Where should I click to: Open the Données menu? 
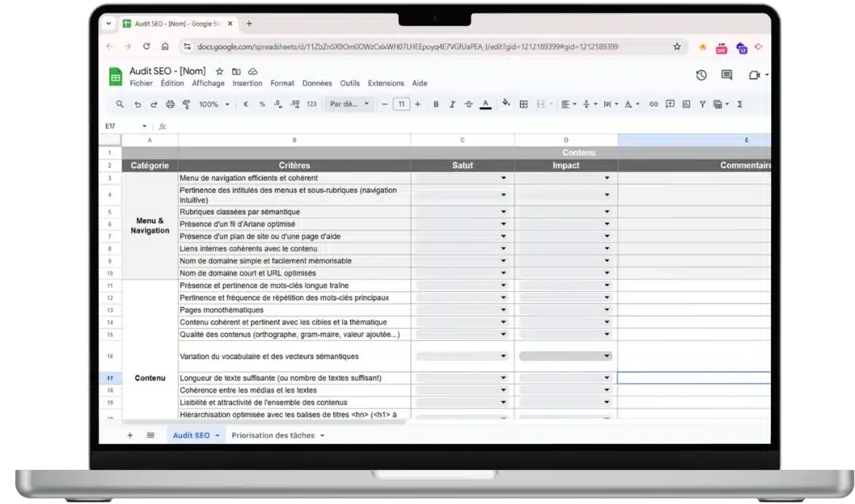click(x=317, y=83)
